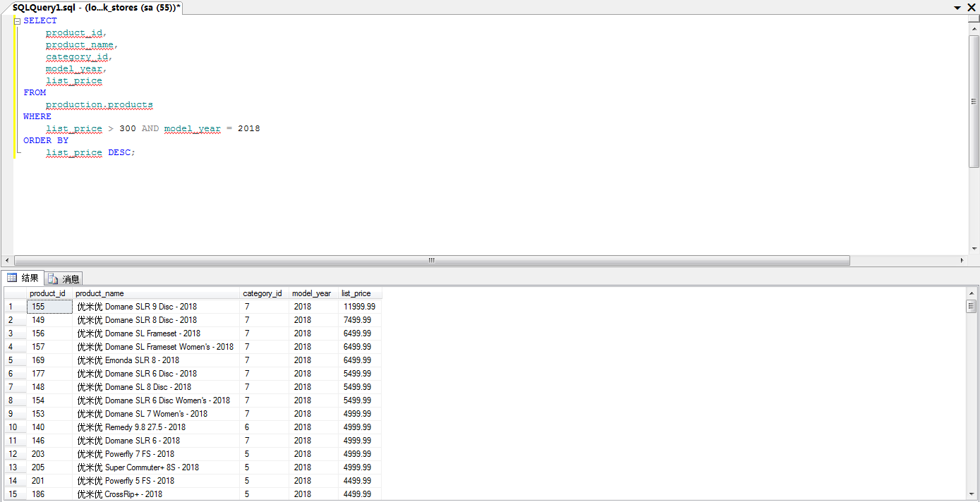
Task: Click the list_price cell 11999.99
Action: tap(360, 307)
